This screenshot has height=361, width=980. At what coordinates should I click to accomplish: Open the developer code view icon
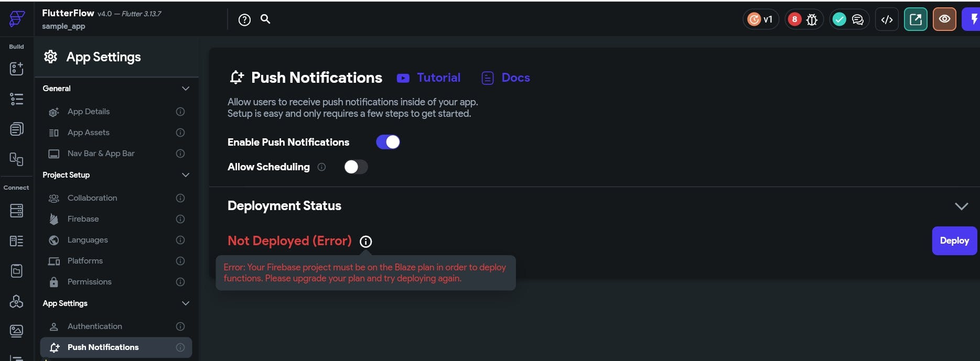pos(887,19)
